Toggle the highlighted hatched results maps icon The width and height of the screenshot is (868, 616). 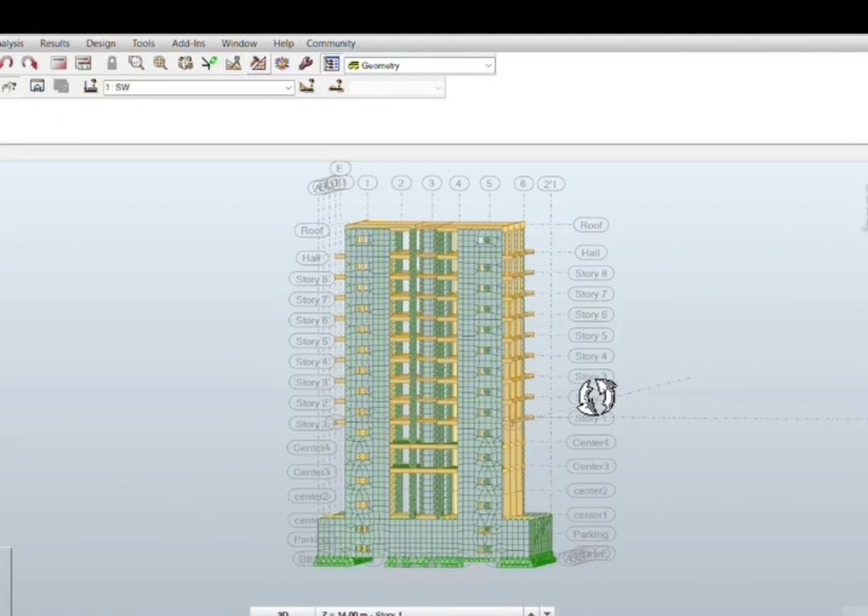pyautogui.click(x=258, y=63)
